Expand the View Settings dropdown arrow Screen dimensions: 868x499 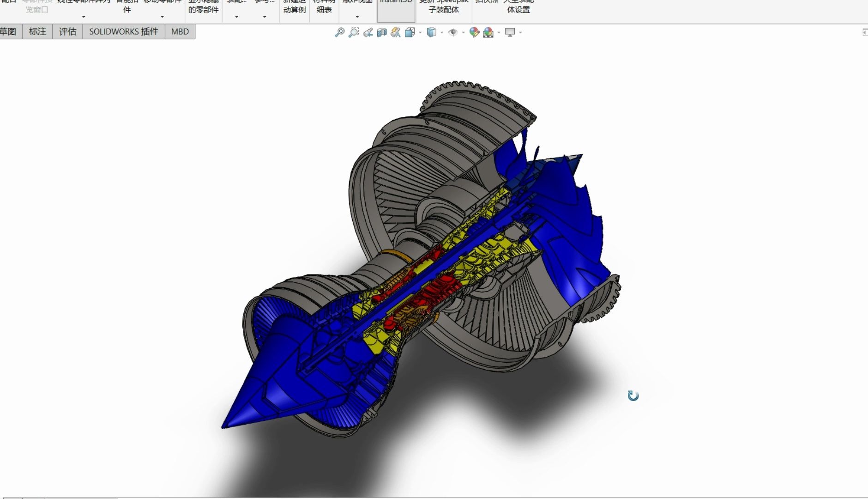pyautogui.click(x=520, y=32)
